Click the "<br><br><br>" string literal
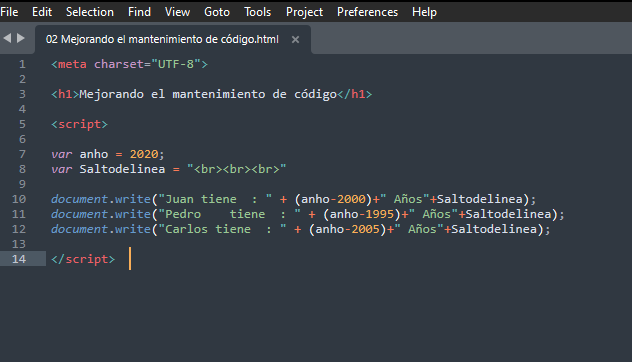 (x=237, y=169)
